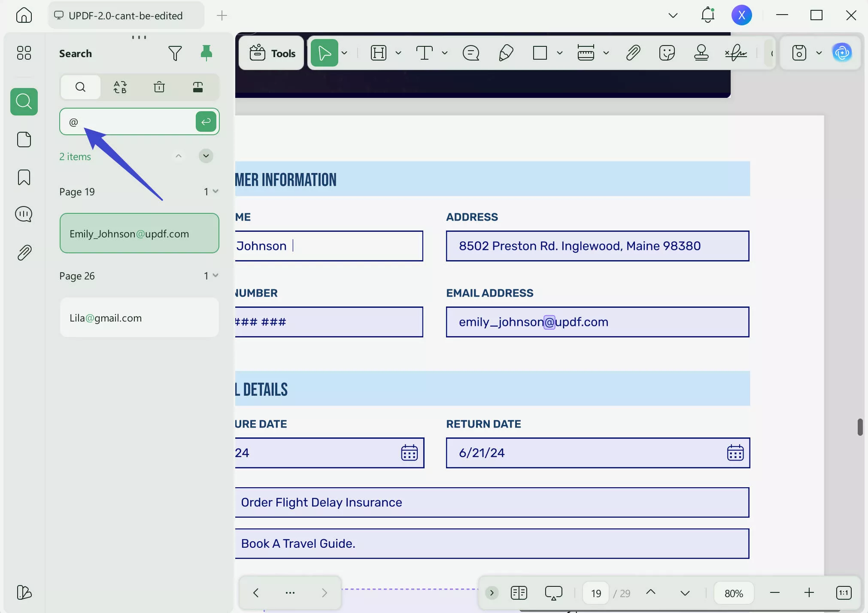Open the AI assistant
Image resolution: width=868 pixels, height=613 pixels.
(x=842, y=52)
